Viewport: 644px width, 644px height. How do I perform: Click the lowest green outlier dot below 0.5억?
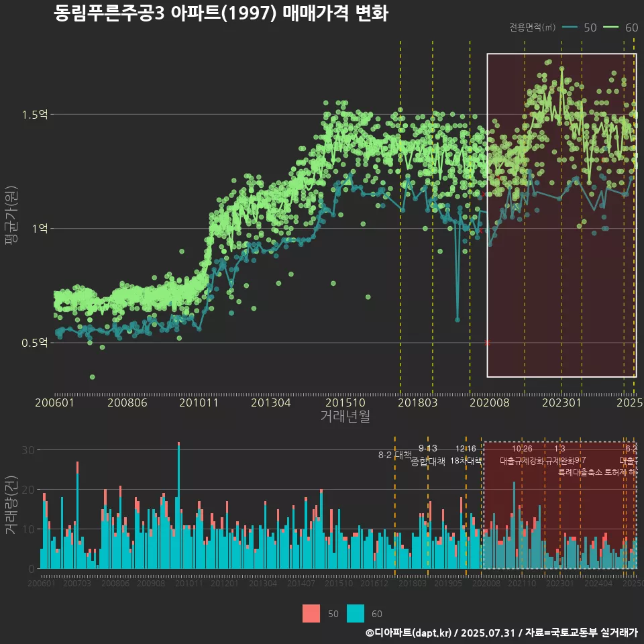click(93, 377)
